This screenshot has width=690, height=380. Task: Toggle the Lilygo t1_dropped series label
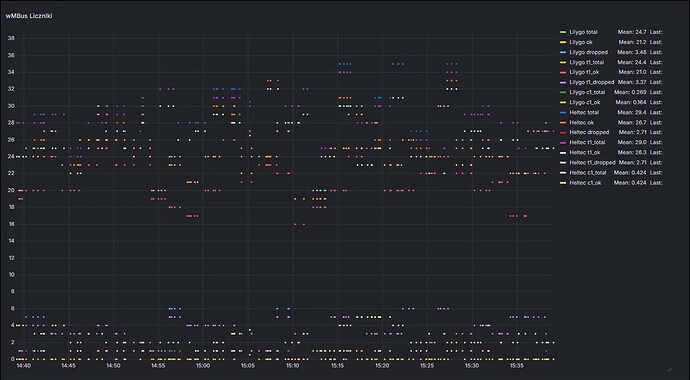pos(592,82)
